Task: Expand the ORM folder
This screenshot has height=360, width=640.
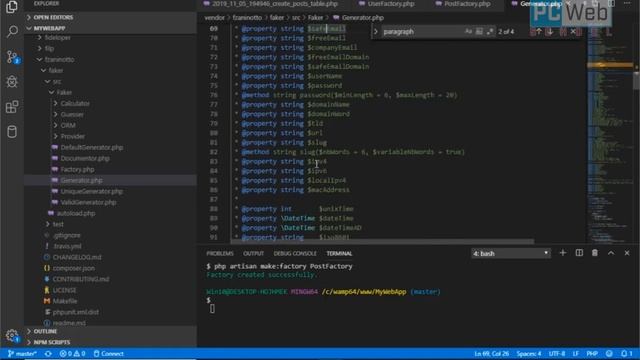Action: coord(68,125)
